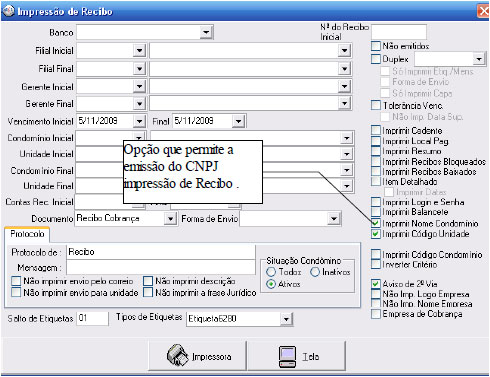The width and height of the screenshot is (490, 377).
Task: Open the Forma de Envio dropdown
Action: tap(334, 219)
